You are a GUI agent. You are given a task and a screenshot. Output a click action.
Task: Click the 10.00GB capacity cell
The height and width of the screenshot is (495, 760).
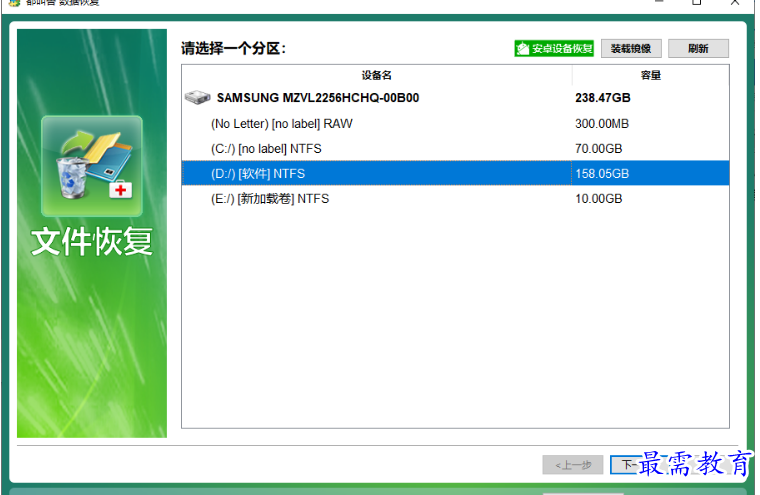coord(599,199)
